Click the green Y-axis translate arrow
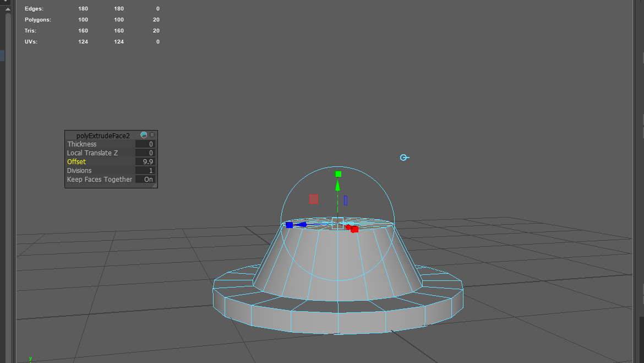The height and width of the screenshot is (363, 644). pos(338,186)
